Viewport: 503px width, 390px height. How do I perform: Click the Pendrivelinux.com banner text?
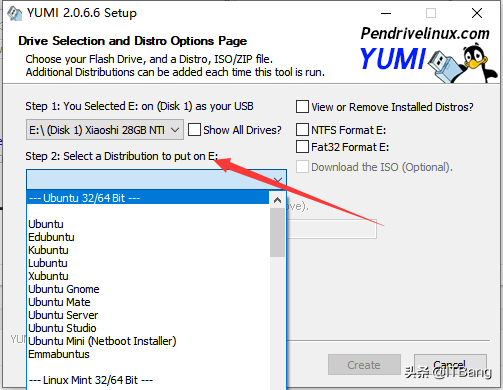click(x=425, y=34)
